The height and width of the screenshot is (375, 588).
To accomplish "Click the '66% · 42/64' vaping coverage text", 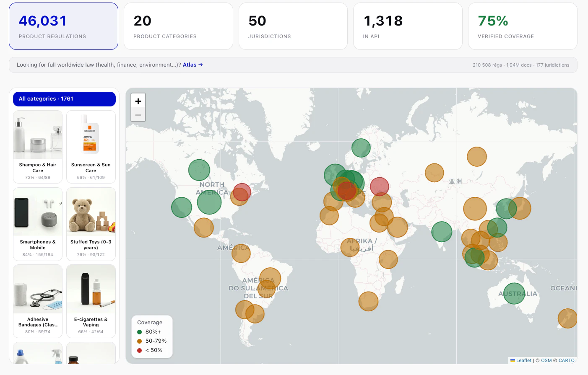I will pos(91,332).
